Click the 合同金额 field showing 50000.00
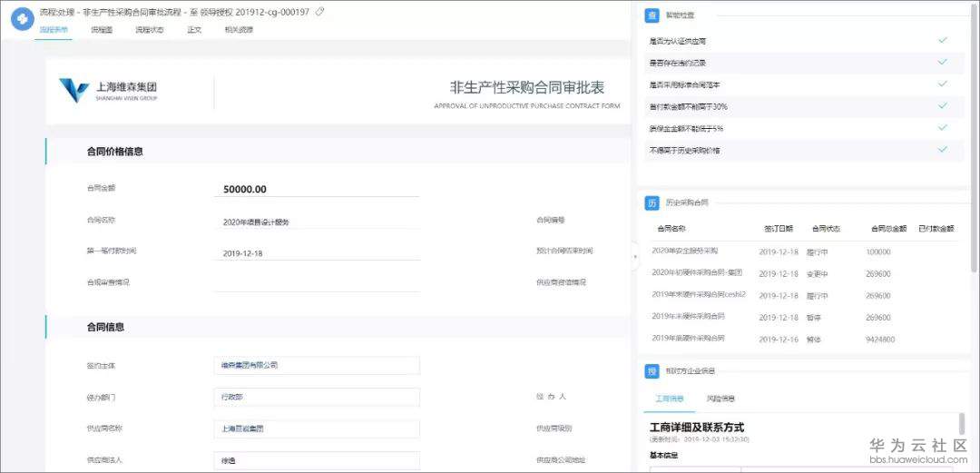Screen dimensions: 980x473 tap(317, 189)
